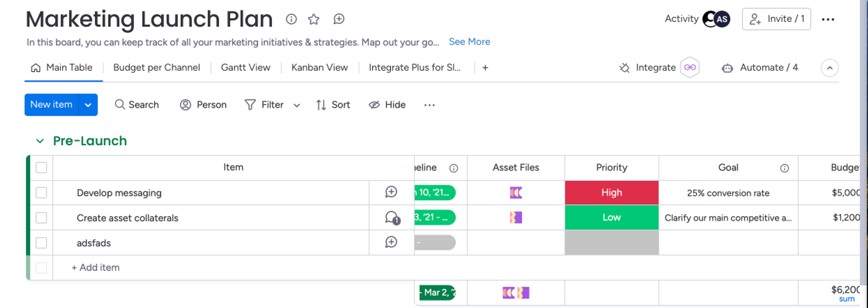Click the + Add item row
868x308 pixels.
[96, 268]
